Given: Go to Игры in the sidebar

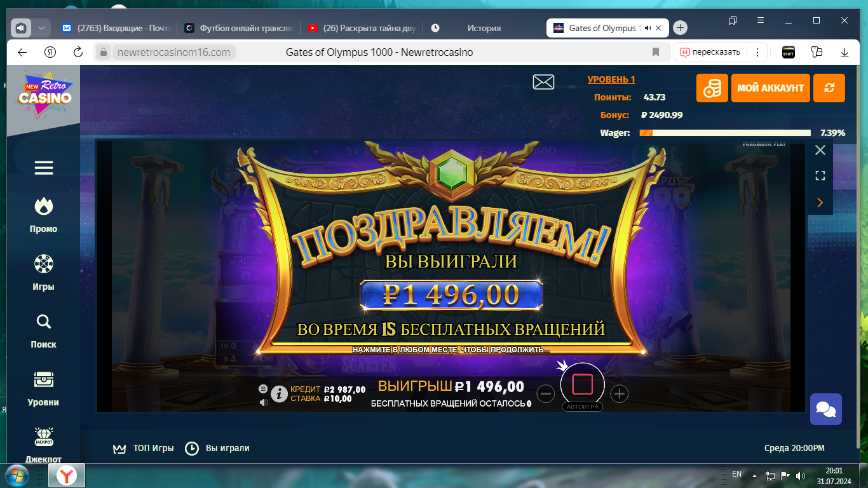Looking at the screenshot, I should 44,273.
